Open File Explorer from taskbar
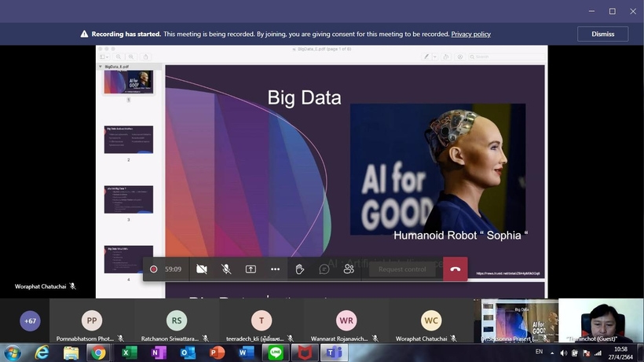The height and width of the screenshot is (362, 644). pos(71,353)
